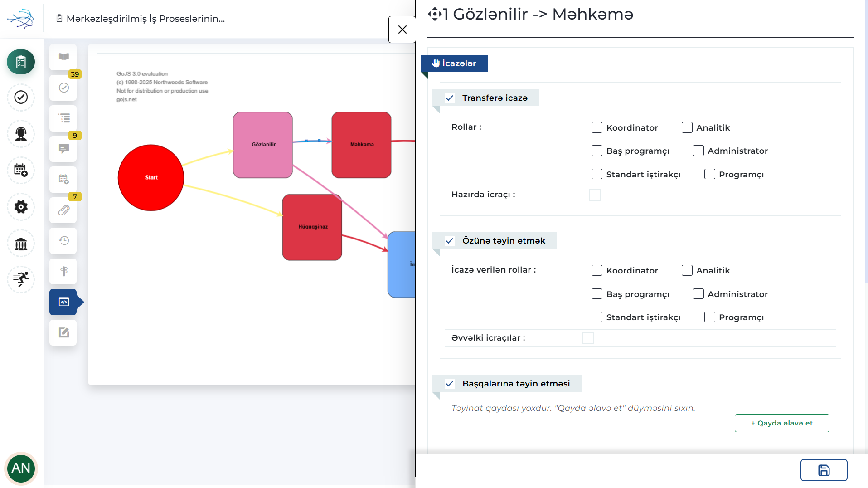This screenshot has width=868, height=488.
Task: Check Proqramçı under İcazə verilən rollar
Action: (x=710, y=317)
